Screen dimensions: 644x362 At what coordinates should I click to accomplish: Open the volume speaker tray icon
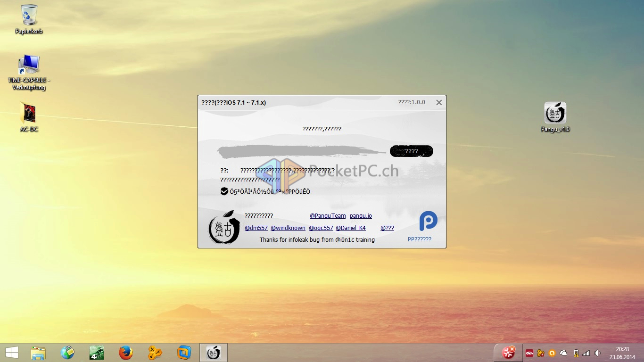pos(597,353)
